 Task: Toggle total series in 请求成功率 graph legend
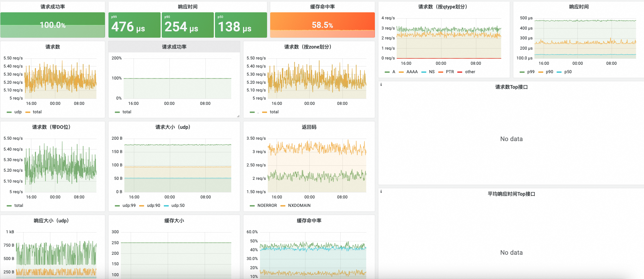(x=127, y=112)
